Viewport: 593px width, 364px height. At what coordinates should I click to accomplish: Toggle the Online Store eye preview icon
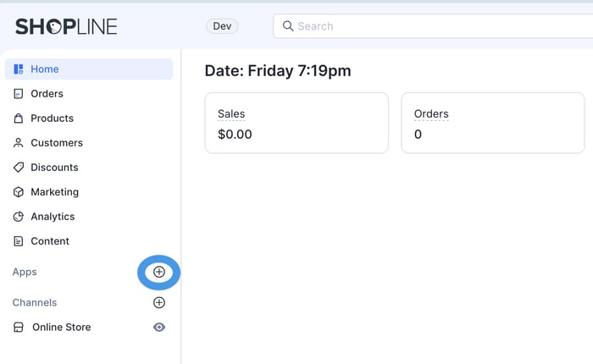click(159, 328)
